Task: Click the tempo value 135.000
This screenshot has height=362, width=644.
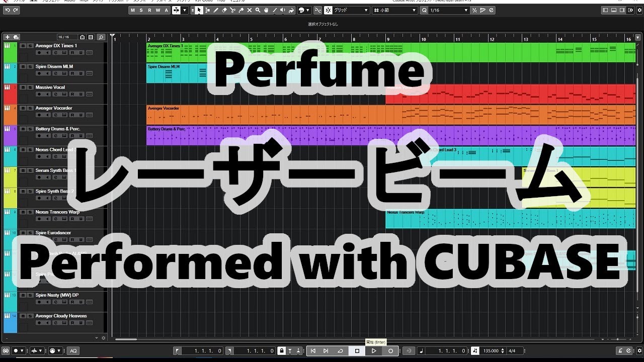Action: pos(491,351)
